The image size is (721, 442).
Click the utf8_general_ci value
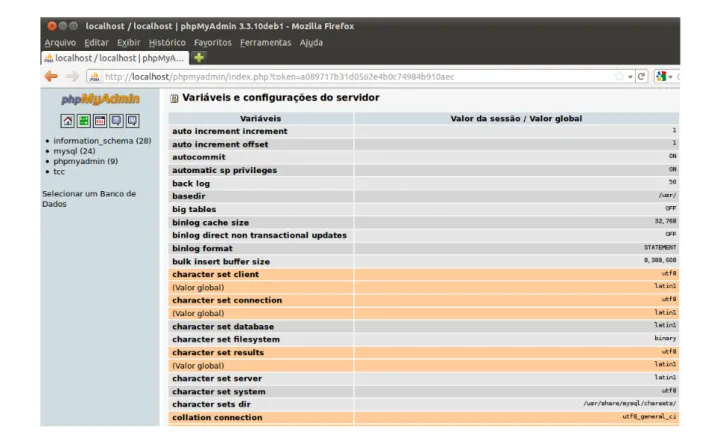pyautogui.click(x=649, y=417)
